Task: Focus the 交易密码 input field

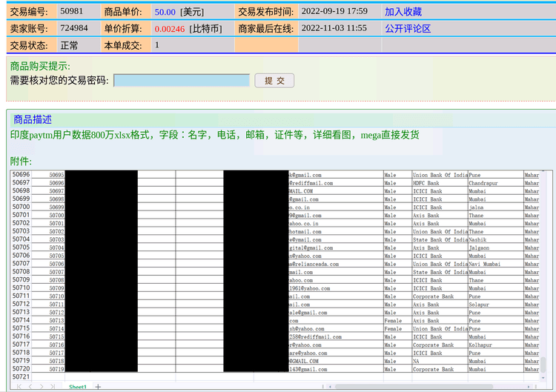Action: (182, 80)
